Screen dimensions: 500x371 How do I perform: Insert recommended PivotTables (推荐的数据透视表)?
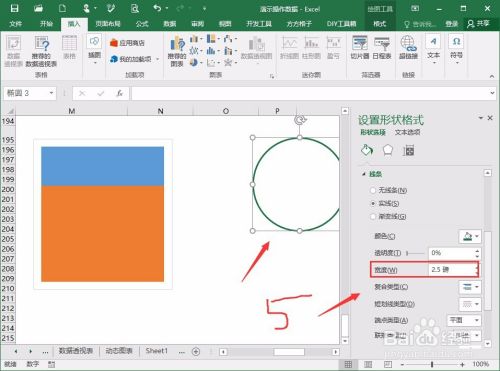pyautogui.click(x=41, y=51)
